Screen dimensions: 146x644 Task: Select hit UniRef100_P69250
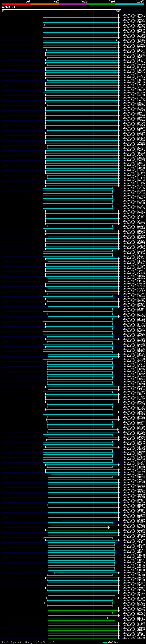point(133,248)
